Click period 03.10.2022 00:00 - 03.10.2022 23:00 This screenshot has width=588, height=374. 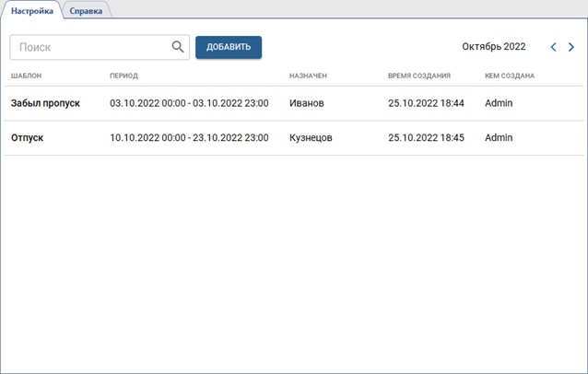click(189, 103)
